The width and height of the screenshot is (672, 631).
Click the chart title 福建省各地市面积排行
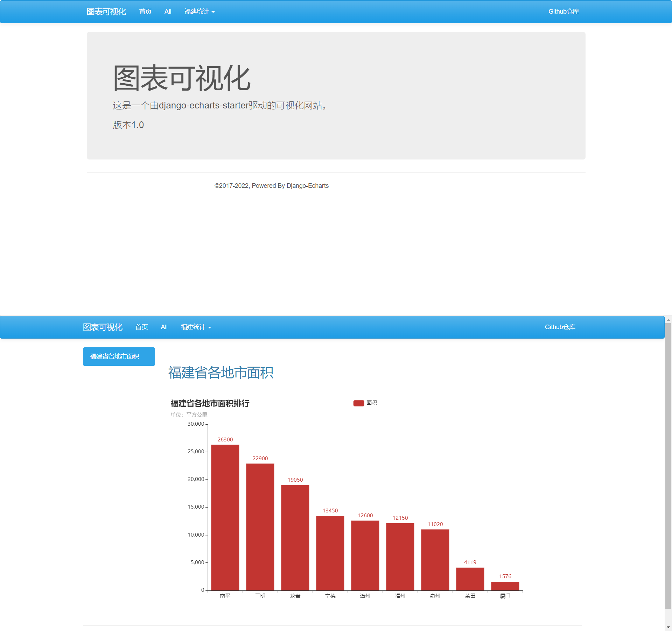(x=210, y=404)
